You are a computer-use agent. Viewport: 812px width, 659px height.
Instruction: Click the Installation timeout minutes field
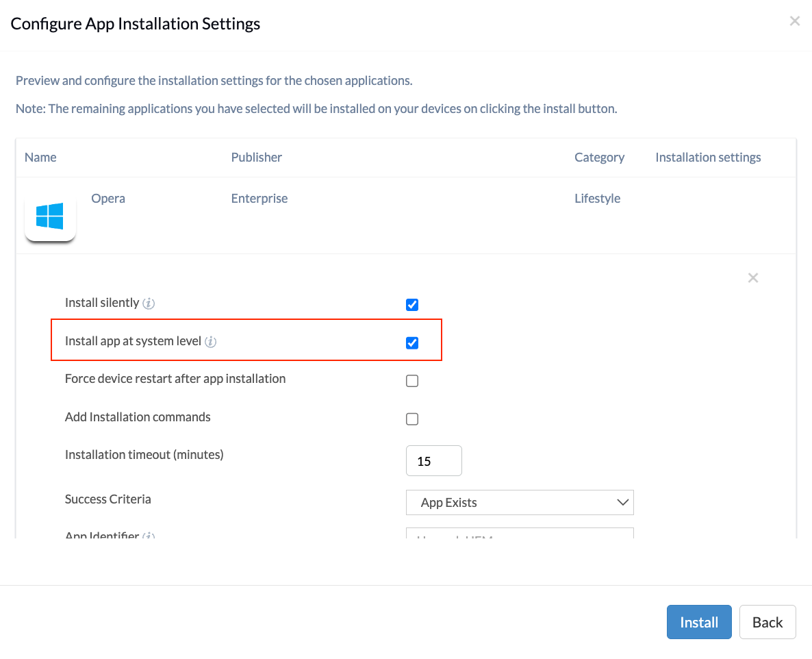(434, 460)
